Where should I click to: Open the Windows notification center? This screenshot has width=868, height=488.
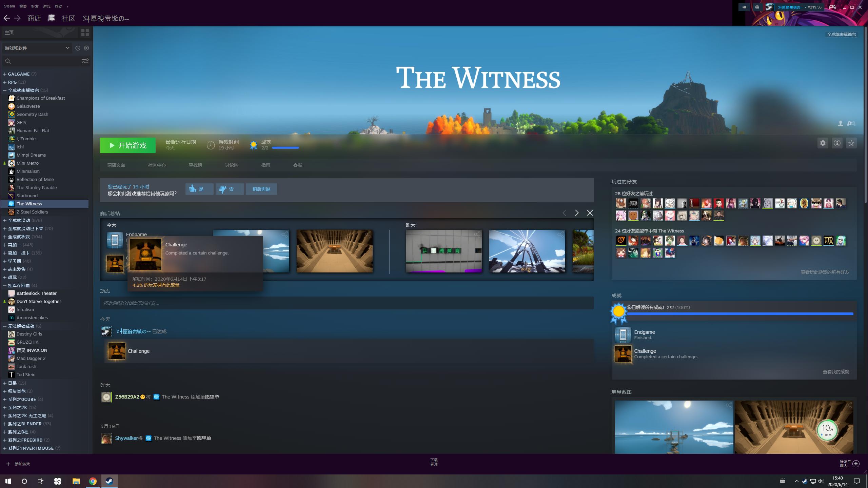pos(857,481)
